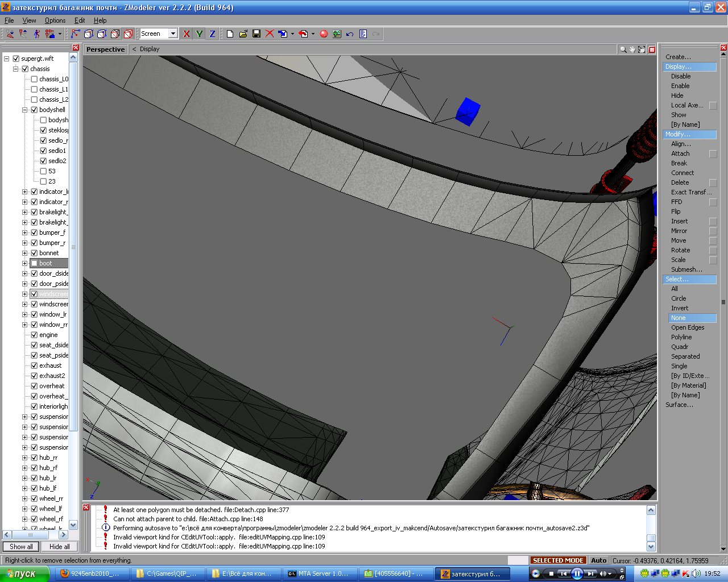Image resolution: width=728 pixels, height=582 pixels.
Task: Toggle the X axis lock button
Action: tap(186, 34)
